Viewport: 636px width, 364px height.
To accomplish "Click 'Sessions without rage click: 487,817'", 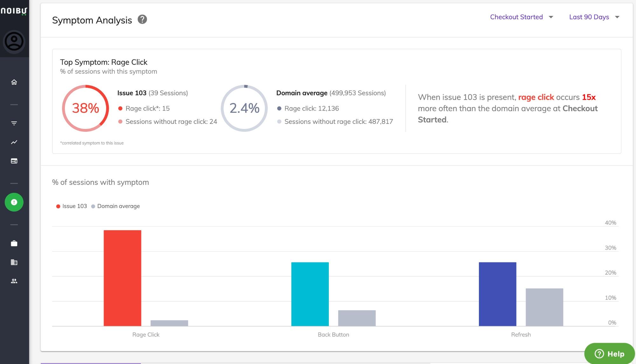I will 339,122.
